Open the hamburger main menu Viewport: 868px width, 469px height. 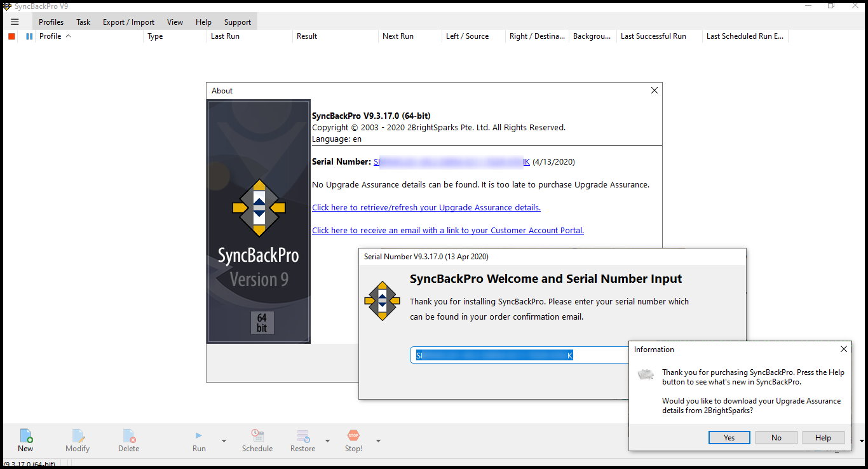coord(15,22)
